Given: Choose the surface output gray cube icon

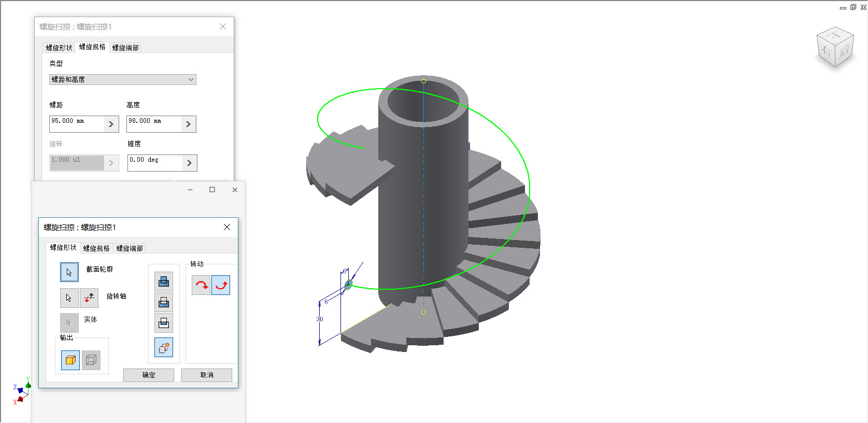Looking at the screenshot, I should coord(91,360).
